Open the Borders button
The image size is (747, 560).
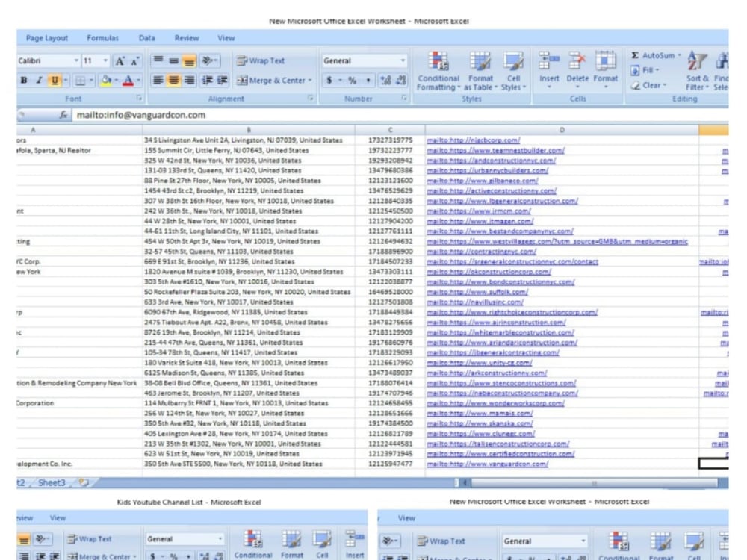81,81
